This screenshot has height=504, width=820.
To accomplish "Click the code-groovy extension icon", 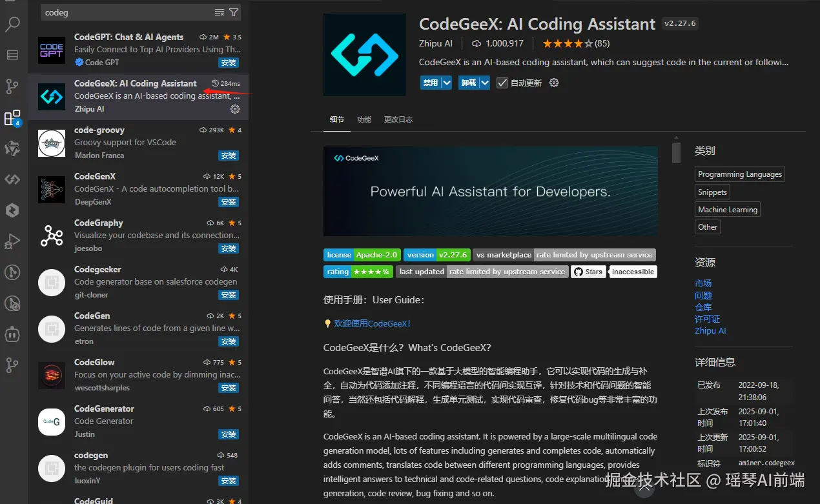I will point(52,143).
